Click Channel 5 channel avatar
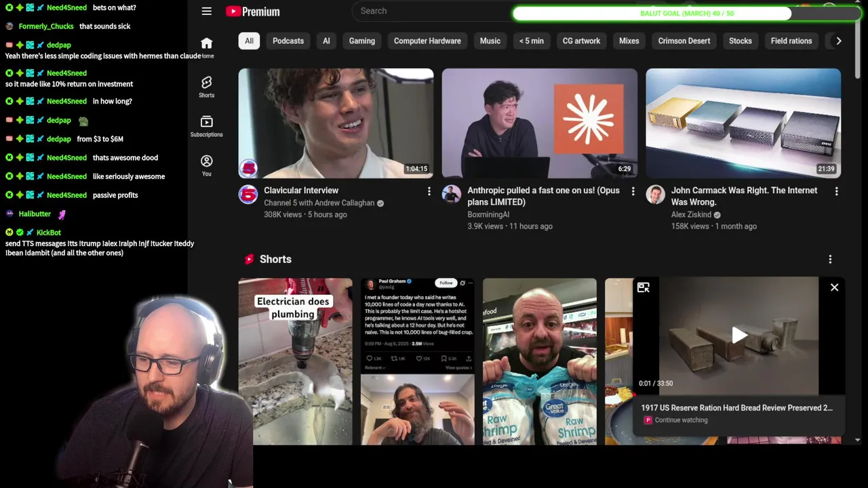This screenshot has width=868, height=488. [248, 195]
